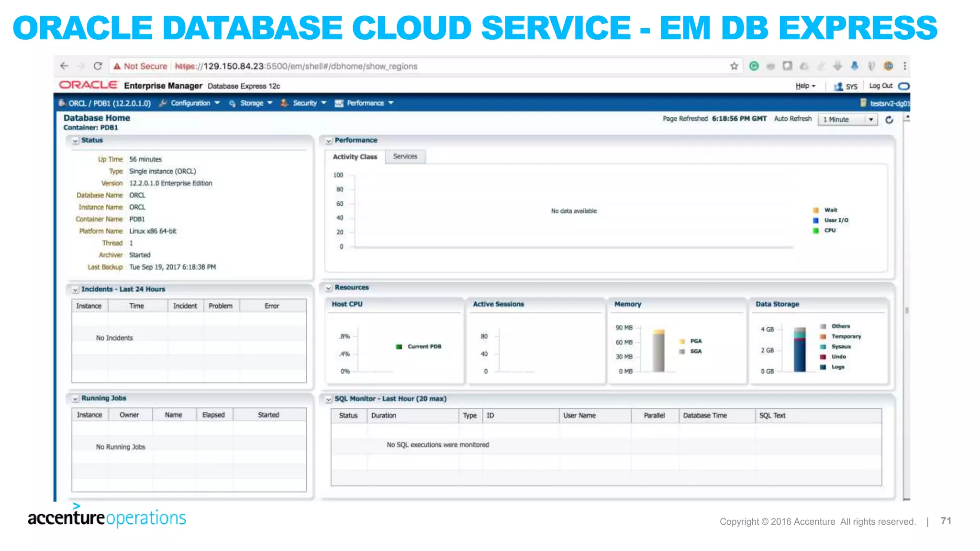Screen dimensions: 980x551
Task: Click the Duration column header in SQL Monitor
Action: [413, 416]
